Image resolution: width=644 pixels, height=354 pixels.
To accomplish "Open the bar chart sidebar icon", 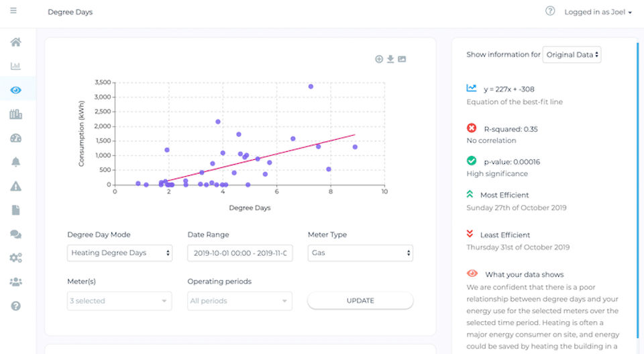I will tap(15, 66).
